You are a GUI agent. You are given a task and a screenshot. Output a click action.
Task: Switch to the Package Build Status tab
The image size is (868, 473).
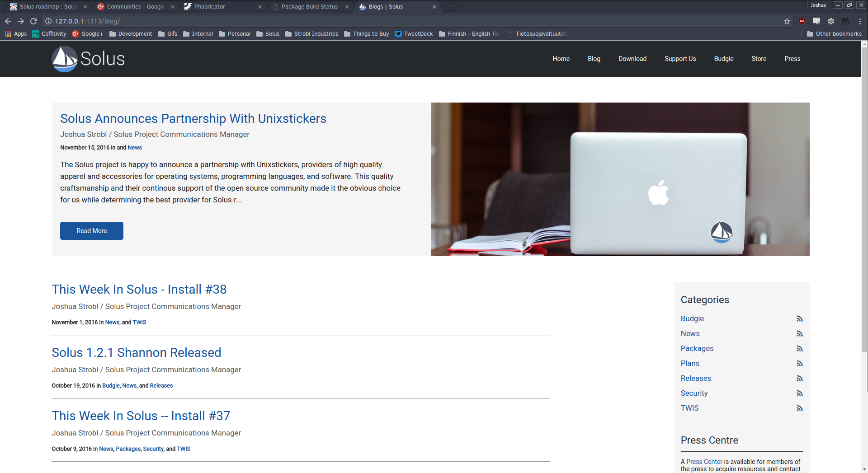[310, 7]
